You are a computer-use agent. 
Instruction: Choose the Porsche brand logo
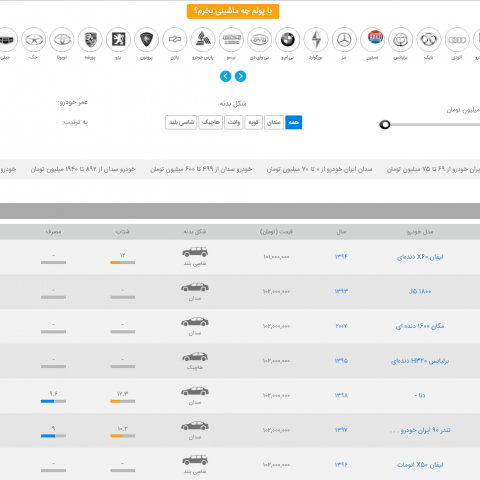90,40
